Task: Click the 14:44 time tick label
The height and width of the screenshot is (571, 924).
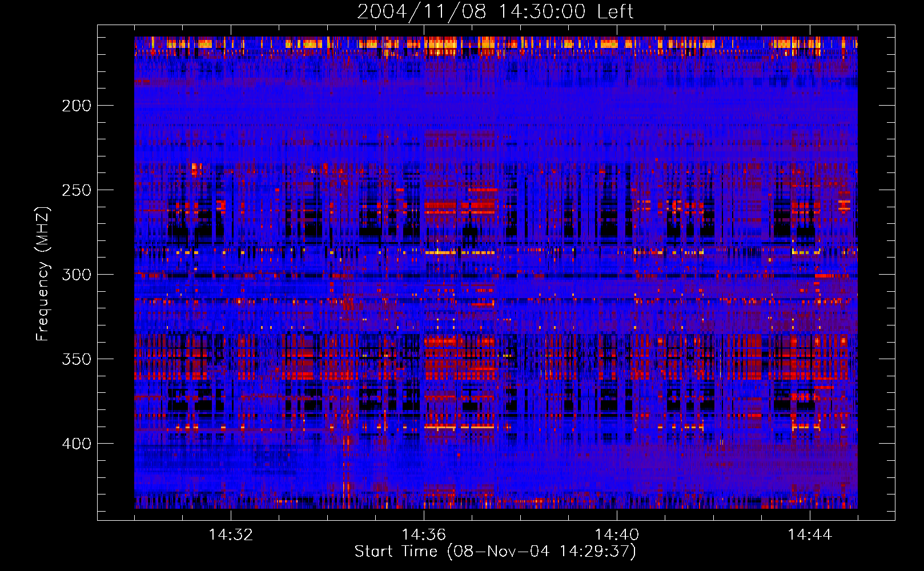Action: coord(810,535)
